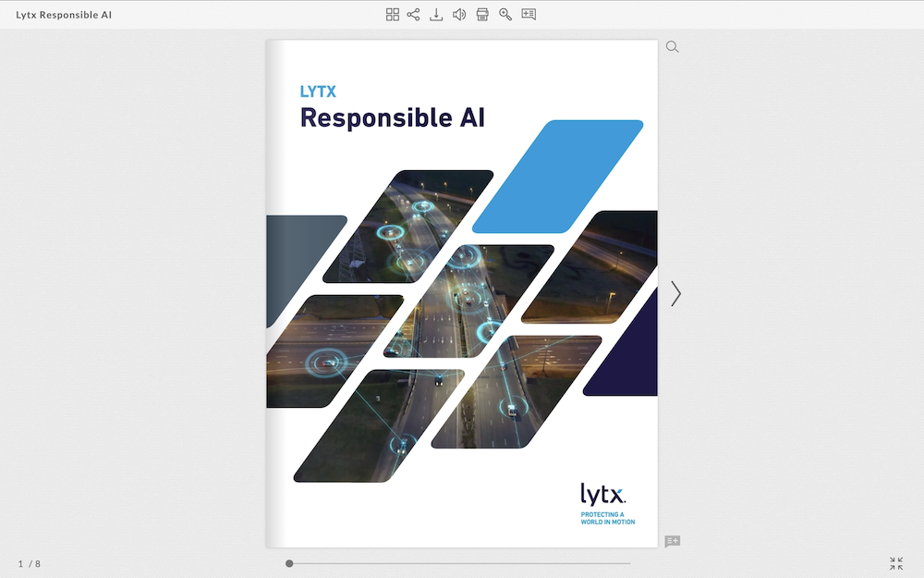This screenshot has height=578, width=924.
Task: Click the Lytx Responsible AI title text
Action: pyautogui.click(x=64, y=15)
